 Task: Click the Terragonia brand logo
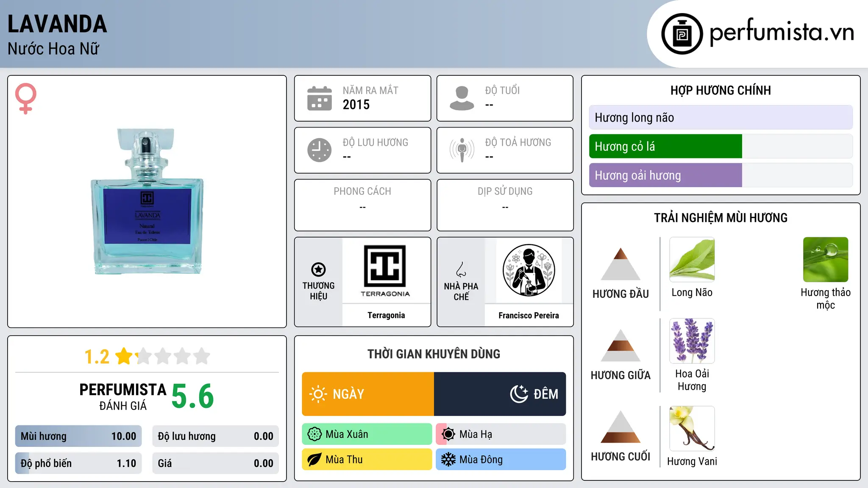tap(385, 271)
